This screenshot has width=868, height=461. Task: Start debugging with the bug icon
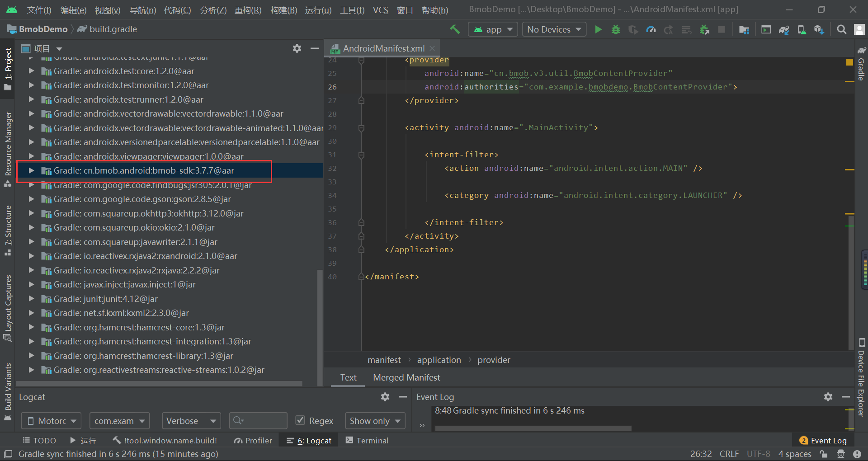(615, 29)
